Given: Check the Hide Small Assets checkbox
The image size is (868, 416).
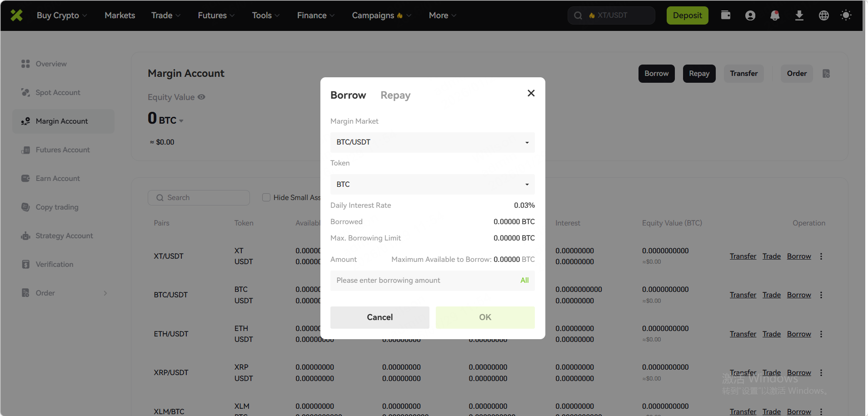Looking at the screenshot, I should [x=266, y=197].
